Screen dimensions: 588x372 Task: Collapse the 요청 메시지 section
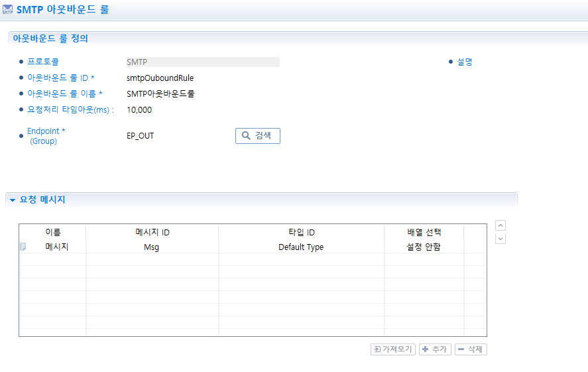coord(13,200)
